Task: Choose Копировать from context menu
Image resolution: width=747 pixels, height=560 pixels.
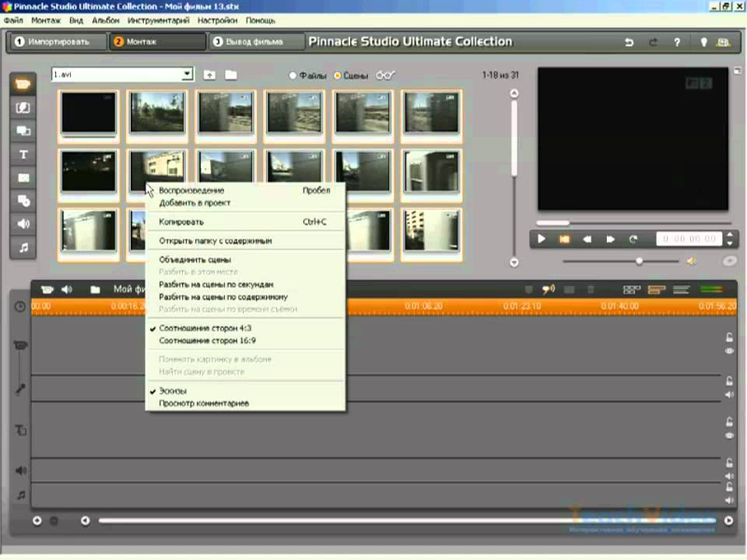Action: click(x=245, y=222)
